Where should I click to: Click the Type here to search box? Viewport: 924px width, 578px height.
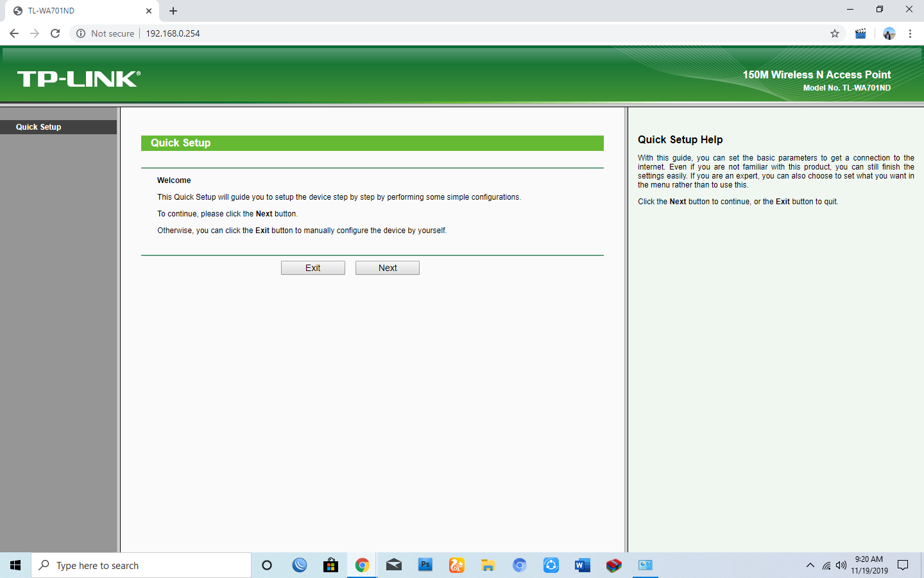(141, 565)
